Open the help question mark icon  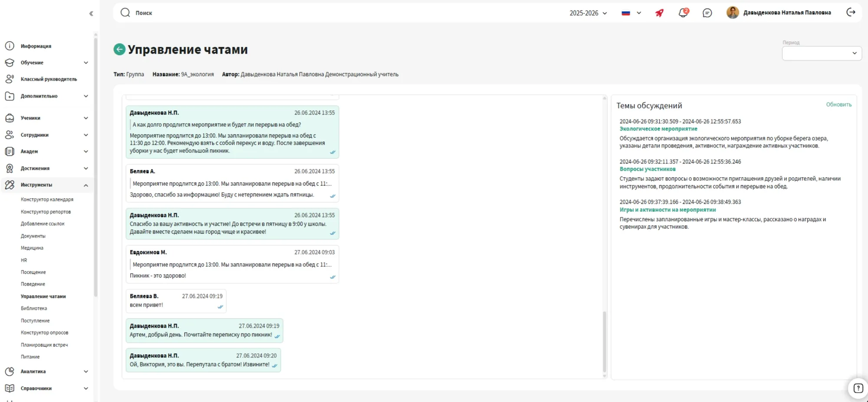(858, 388)
